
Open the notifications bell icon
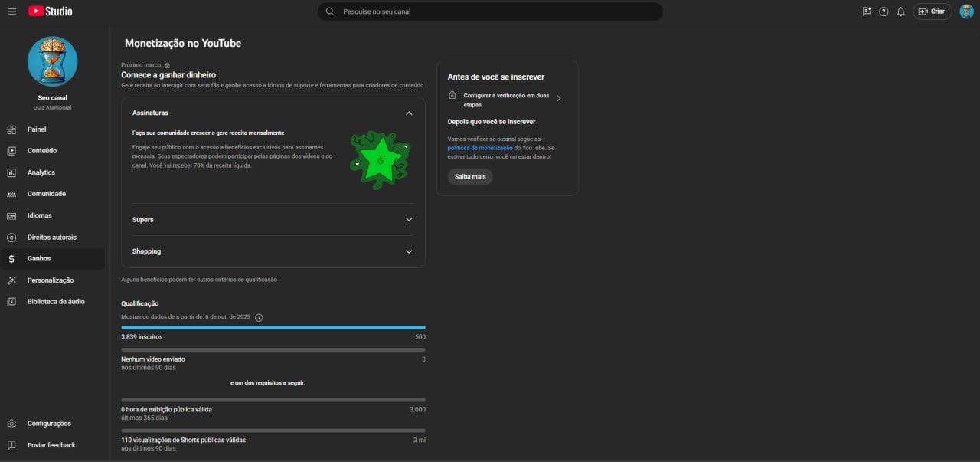coord(900,11)
